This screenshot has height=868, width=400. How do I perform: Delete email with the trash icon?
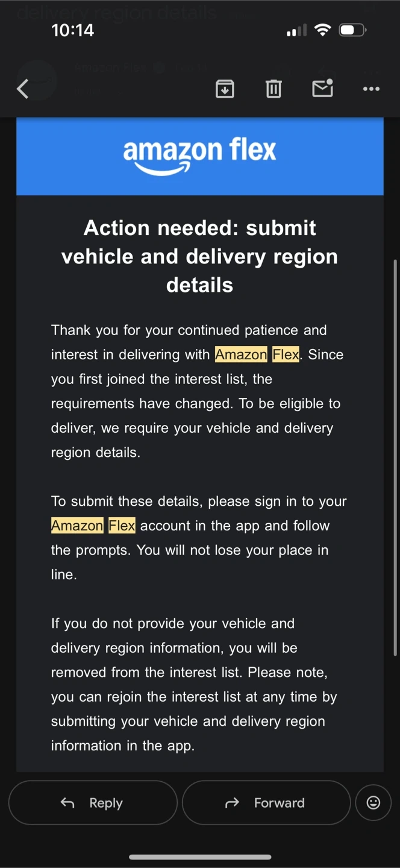[x=273, y=89]
